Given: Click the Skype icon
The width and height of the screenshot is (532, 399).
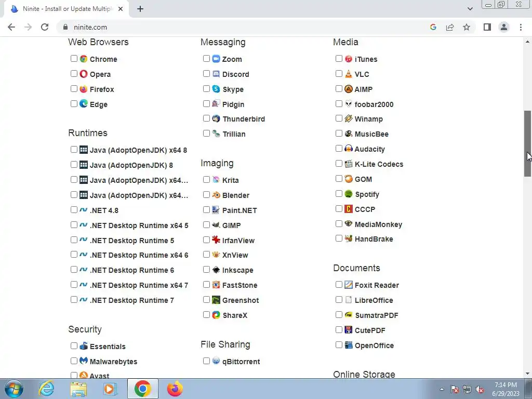Looking at the screenshot, I should point(216,89).
